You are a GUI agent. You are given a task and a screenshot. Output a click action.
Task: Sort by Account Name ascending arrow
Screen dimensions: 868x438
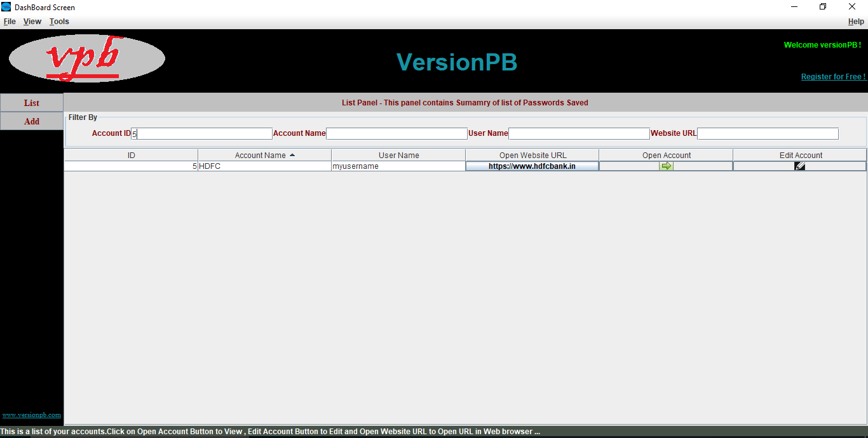(292, 155)
